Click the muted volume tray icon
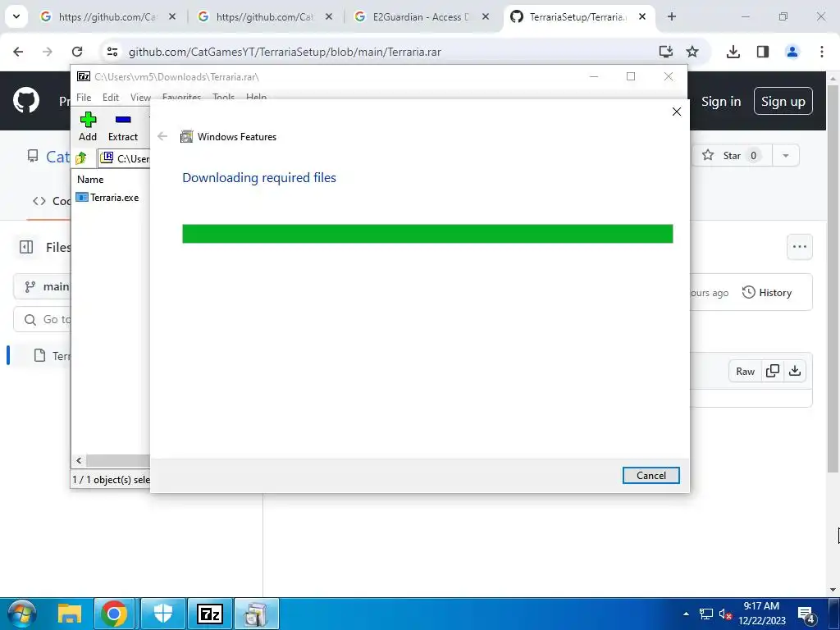This screenshot has height=630, width=840. tap(725, 614)
